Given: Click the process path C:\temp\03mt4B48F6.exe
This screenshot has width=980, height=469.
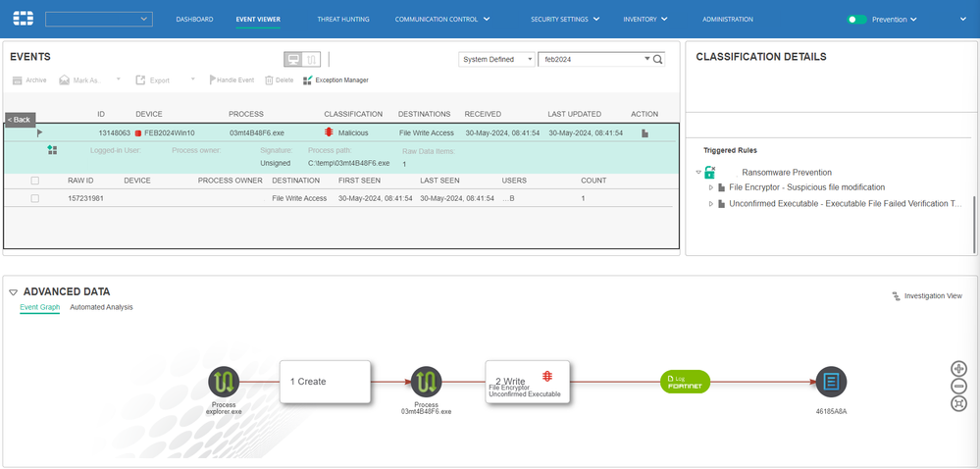Looking at the screenshot, I should click(349, 163).
